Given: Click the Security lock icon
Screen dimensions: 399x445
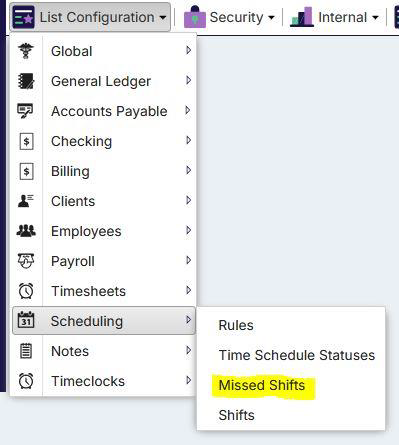Looking at the screenshot, I should coord(195,17).
